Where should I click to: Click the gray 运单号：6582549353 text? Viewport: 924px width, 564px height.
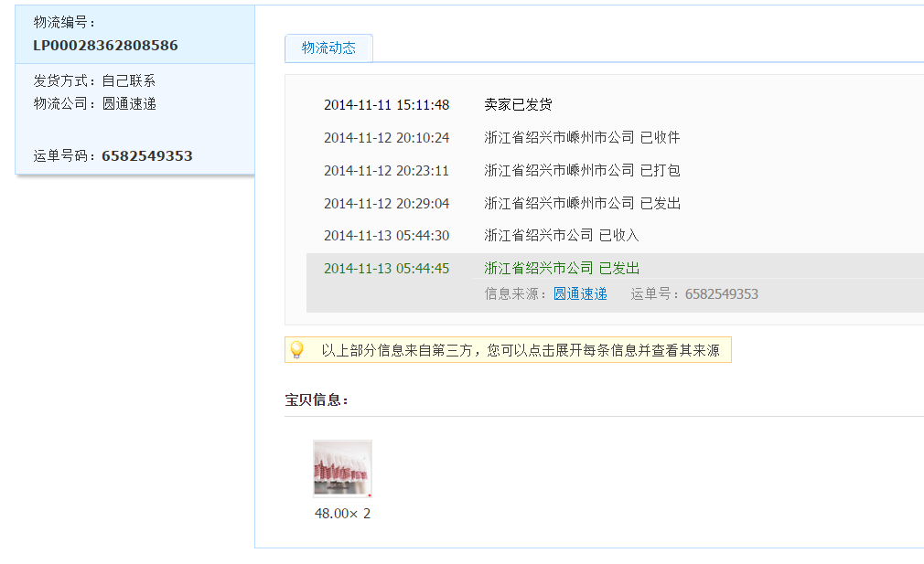pos(694,294)
